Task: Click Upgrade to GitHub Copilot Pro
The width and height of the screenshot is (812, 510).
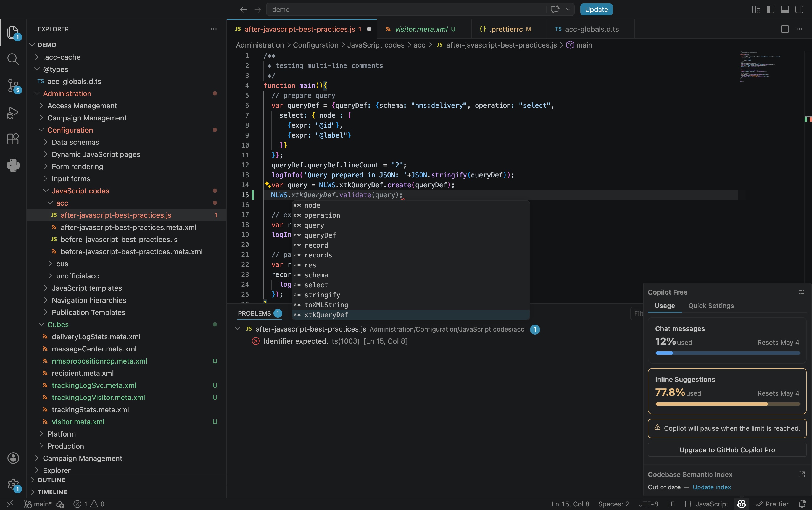Action: coord(727,449)
